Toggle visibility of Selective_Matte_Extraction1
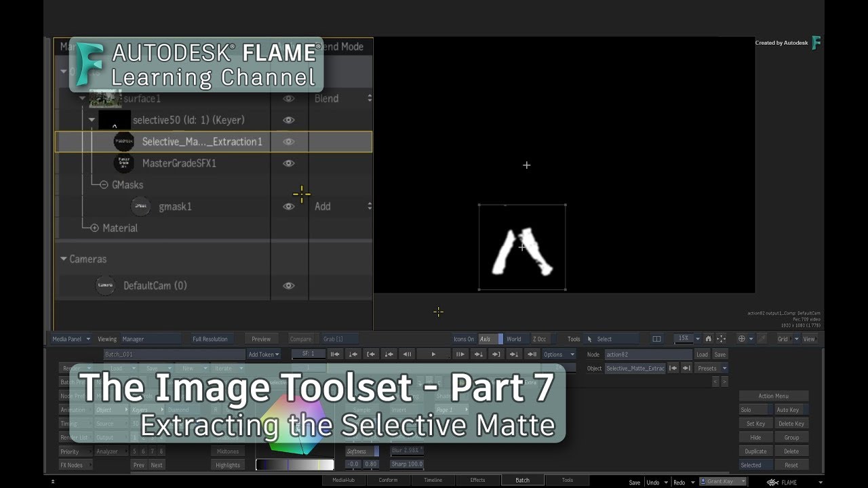The image size is (868, 488). pos(289,142)
